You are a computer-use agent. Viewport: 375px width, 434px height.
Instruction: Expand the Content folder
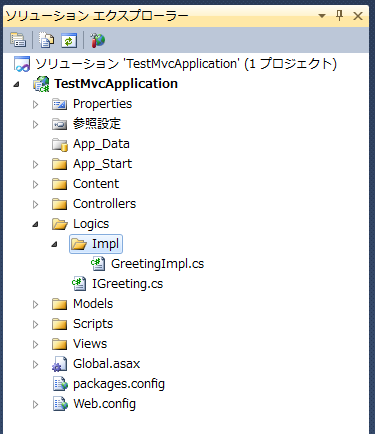click(35, 184)
